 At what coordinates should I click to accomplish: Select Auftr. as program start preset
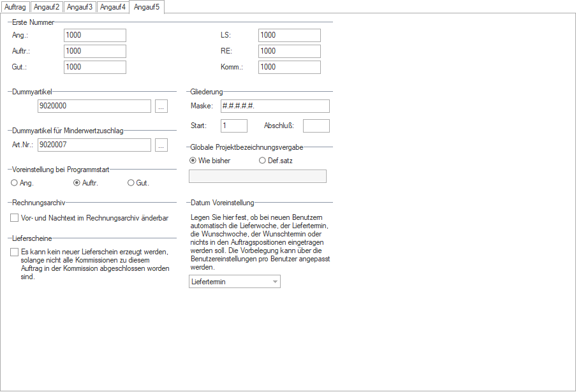click(85, 183)
